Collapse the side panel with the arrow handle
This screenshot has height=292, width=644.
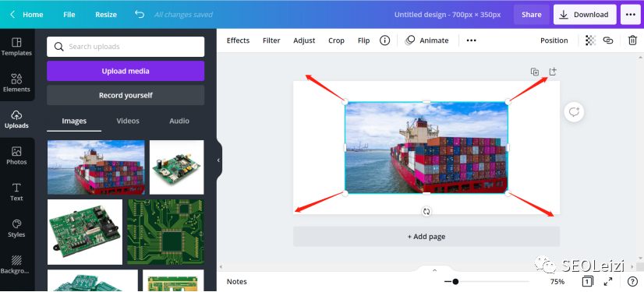coord(218,160)
